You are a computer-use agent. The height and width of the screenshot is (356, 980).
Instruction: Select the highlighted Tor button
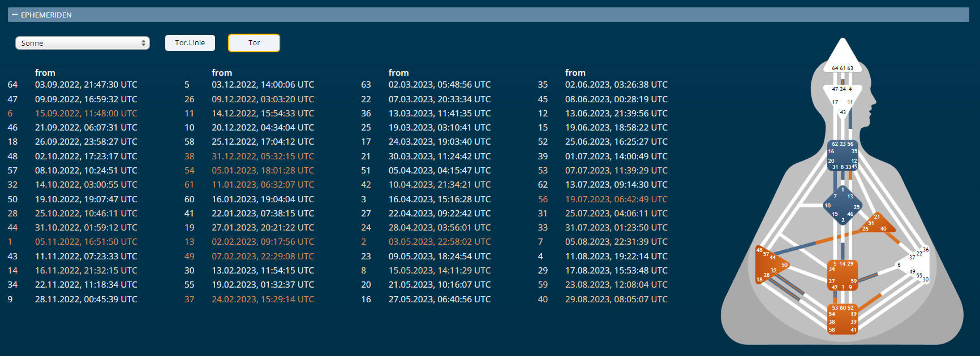click(254, 43)
